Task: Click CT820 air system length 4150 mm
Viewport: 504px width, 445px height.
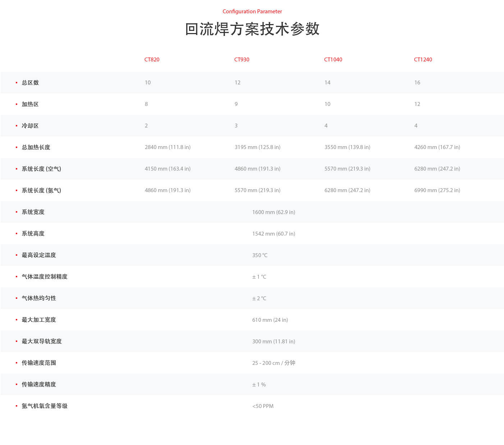Action: [168, 169]
